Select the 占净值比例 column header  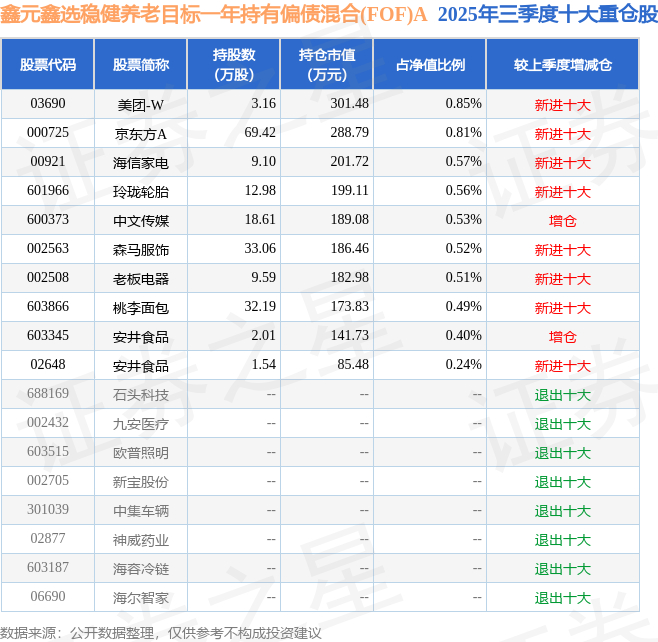pos(430,65)
